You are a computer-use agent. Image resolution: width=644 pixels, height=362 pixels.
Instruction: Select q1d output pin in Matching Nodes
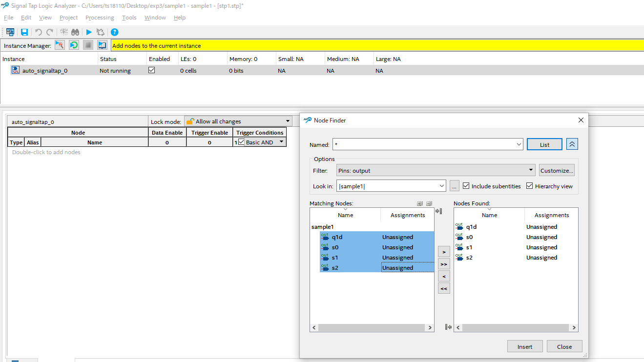376,237
